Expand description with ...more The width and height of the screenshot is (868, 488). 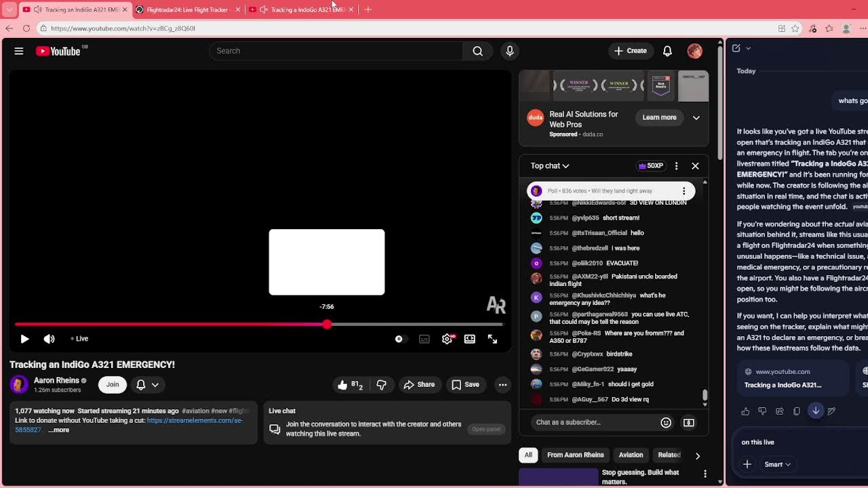[x=58, y=430]
